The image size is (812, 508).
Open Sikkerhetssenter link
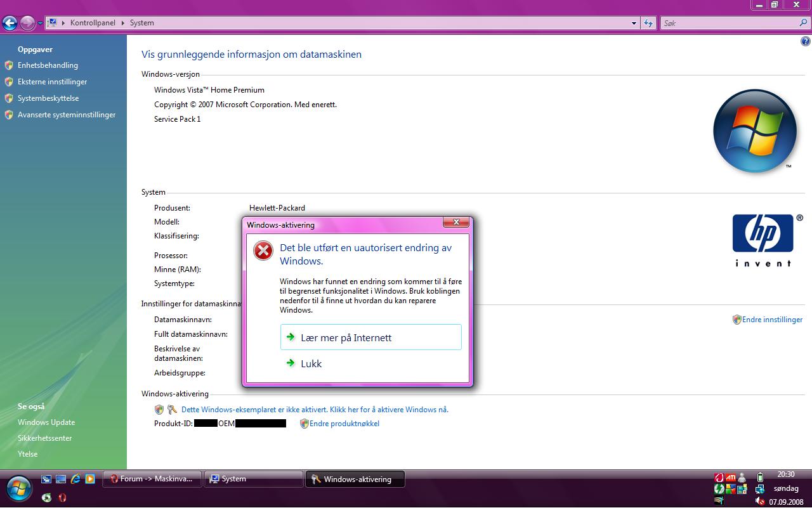(x=44, y=438)
